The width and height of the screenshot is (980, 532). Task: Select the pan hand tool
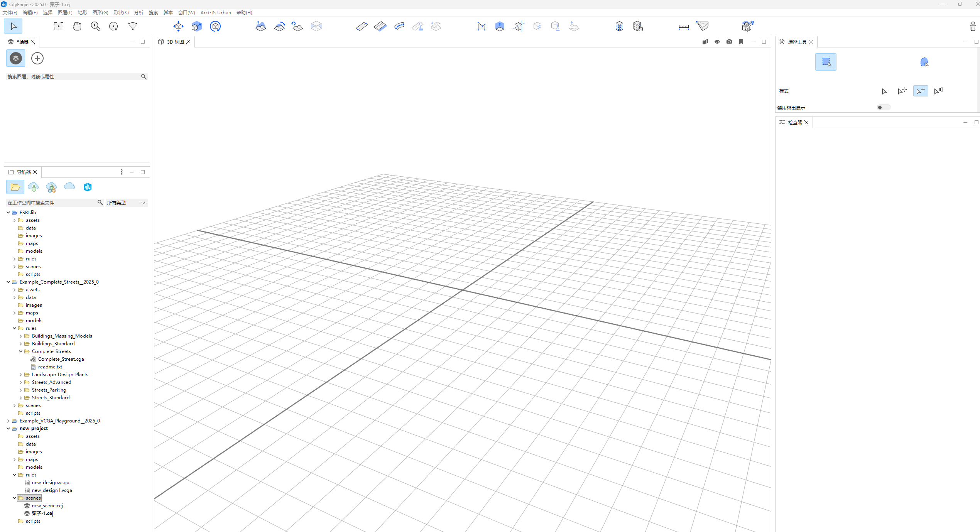click(x=77, y=26)
